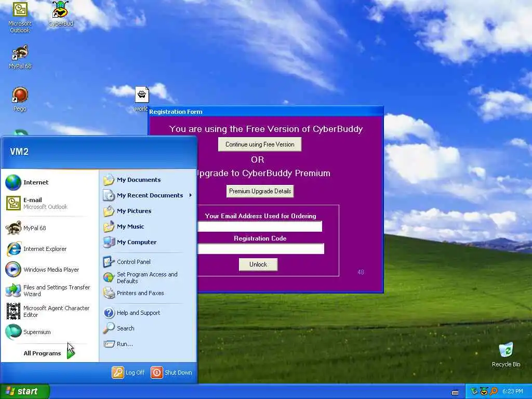The height and width of the screenshot is (399, 532).
Task: Click the Start button
Action: point(24,391)
